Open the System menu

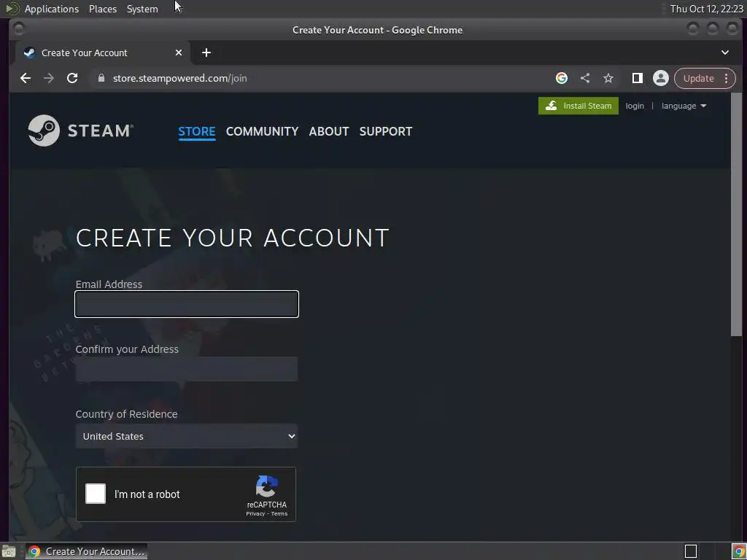tap(142, 9)
